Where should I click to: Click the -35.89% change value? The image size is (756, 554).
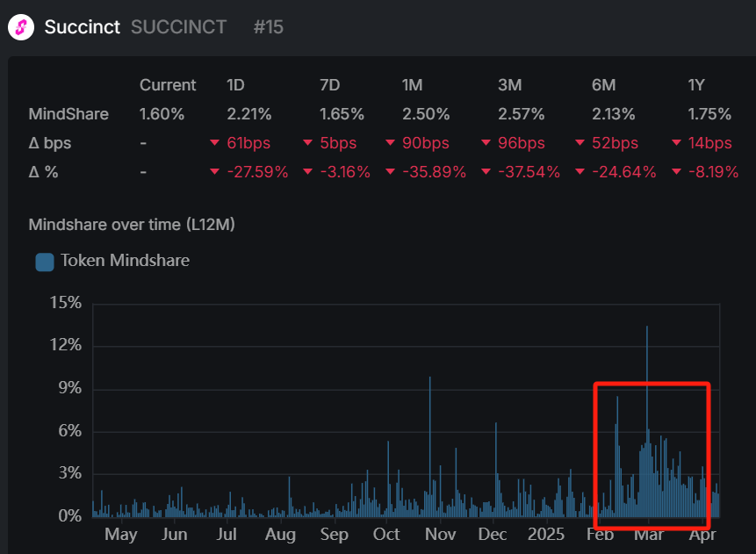pyautogui.click(x=434, y=172)
